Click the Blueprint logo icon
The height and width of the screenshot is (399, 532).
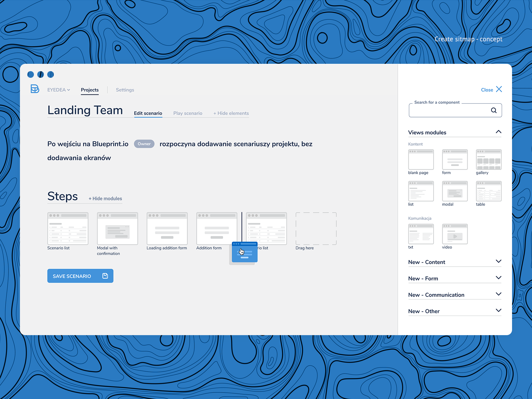[35, 89]
